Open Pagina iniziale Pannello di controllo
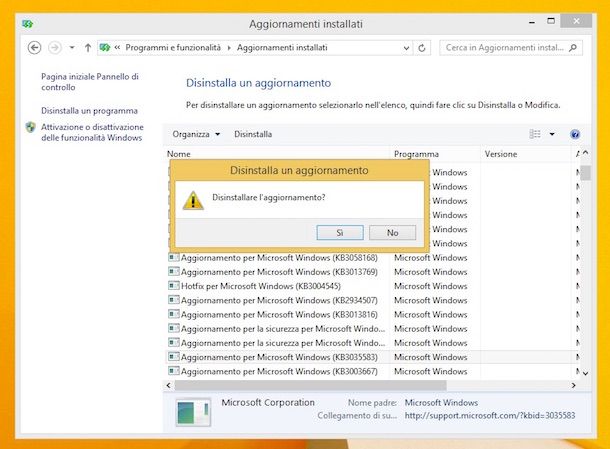 coord(90,82)
